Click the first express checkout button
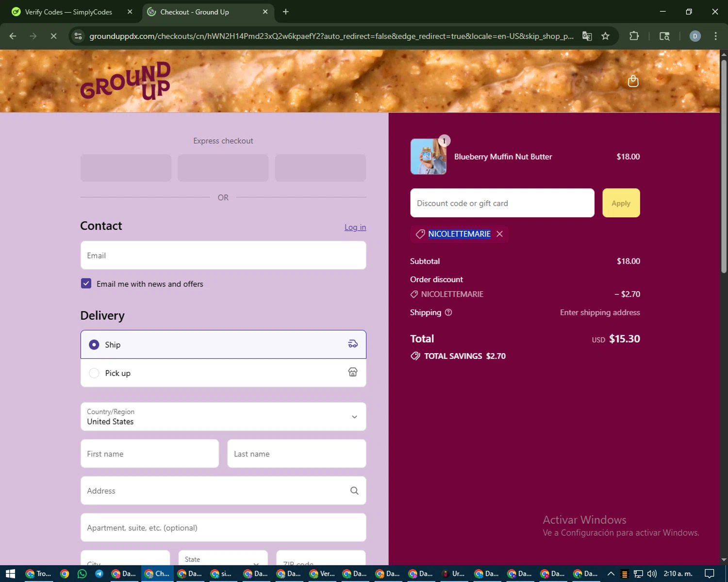 126,168
